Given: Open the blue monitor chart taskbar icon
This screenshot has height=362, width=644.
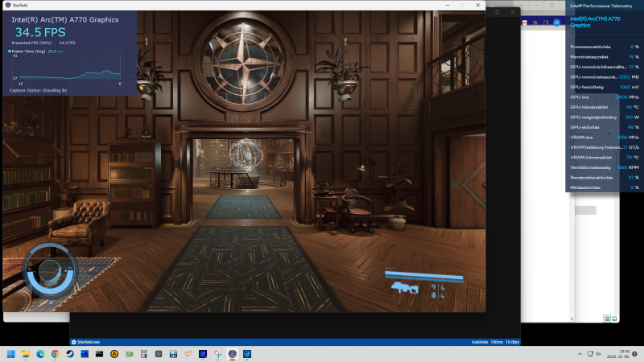Looking at the screenshot, I should (247, 354).
